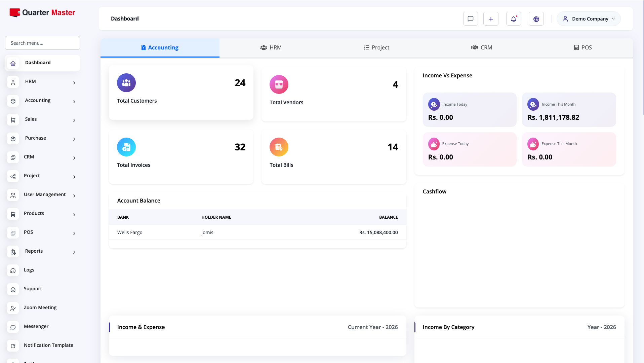Open the Demo Company user dropdown

(589, 19)
